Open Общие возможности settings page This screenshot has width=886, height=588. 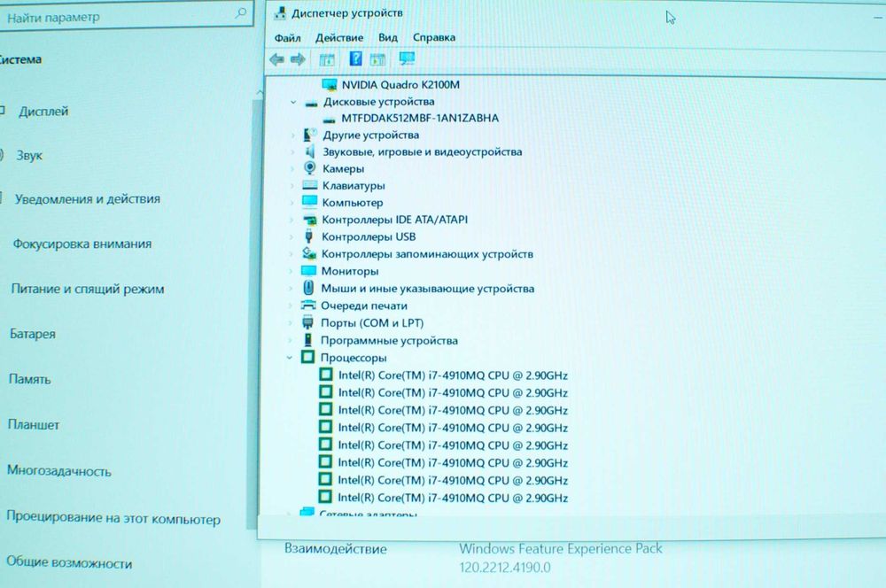pos(69,563)
